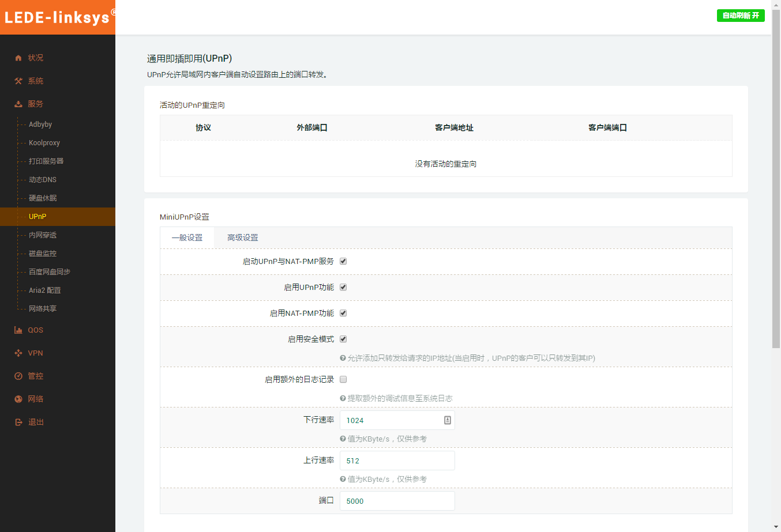
Task: Open the 动态DNS service page
Action: 43,180
